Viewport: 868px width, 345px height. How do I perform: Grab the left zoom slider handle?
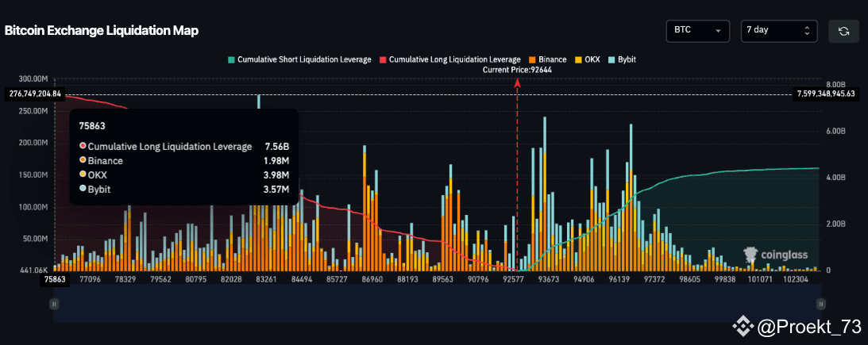[54, 304]
